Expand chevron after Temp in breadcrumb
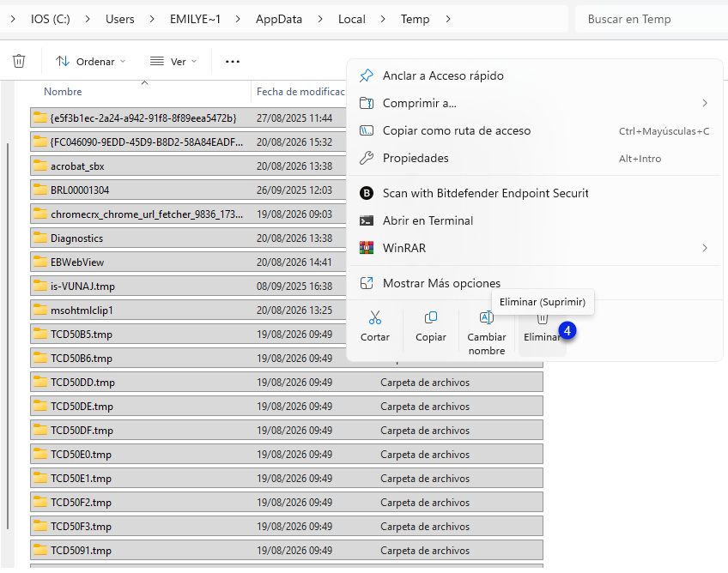 click(447, 19)
